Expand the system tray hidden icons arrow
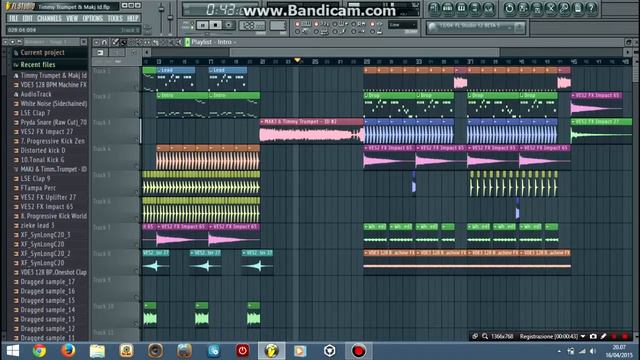 click(x=559, y=351)
